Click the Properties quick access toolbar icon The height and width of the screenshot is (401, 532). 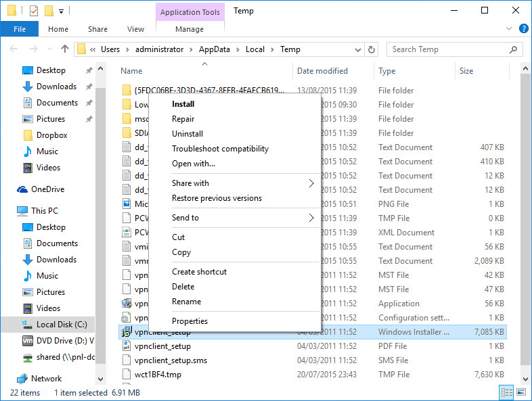point(34,11)
